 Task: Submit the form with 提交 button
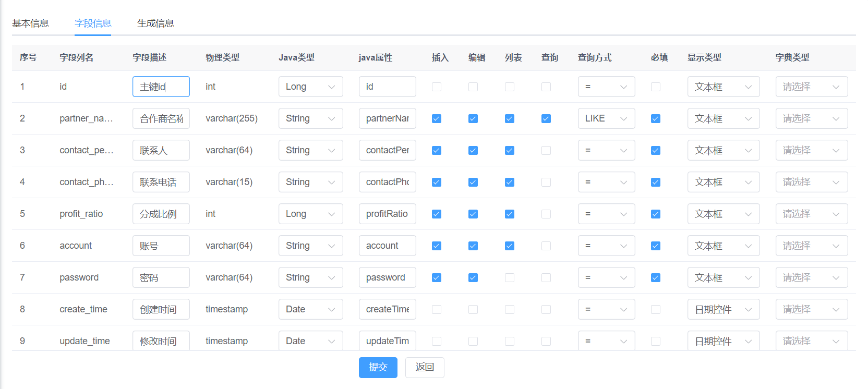(x=378, y=367)
